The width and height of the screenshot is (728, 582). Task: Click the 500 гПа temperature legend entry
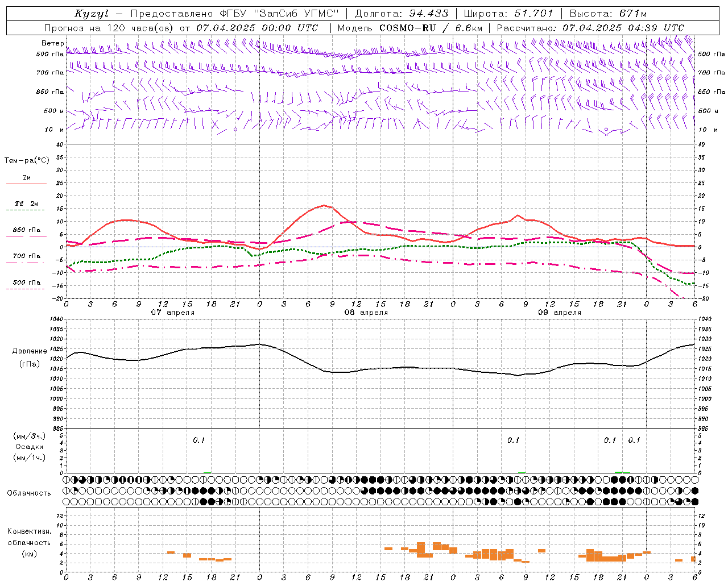(26, 285)
